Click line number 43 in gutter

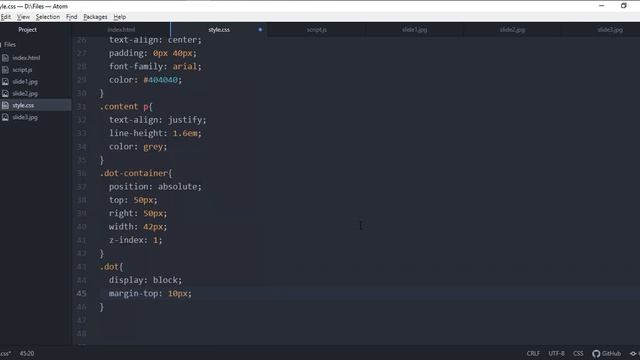(x=81, y=267)
